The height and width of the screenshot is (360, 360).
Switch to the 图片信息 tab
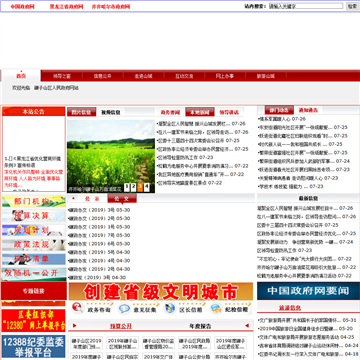[x=82, y=112]
